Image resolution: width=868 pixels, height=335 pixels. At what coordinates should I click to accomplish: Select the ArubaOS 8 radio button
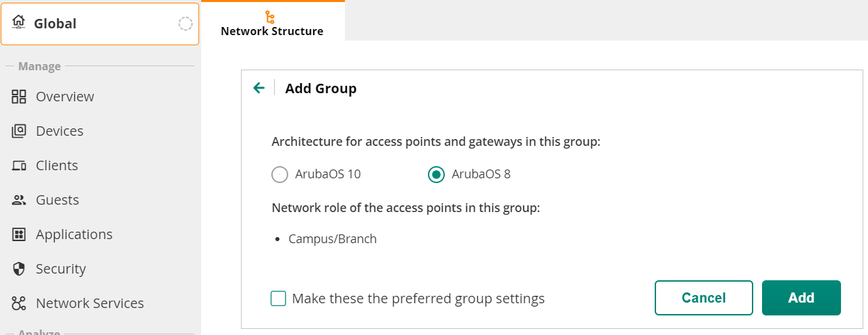click(x=436, y=174)
